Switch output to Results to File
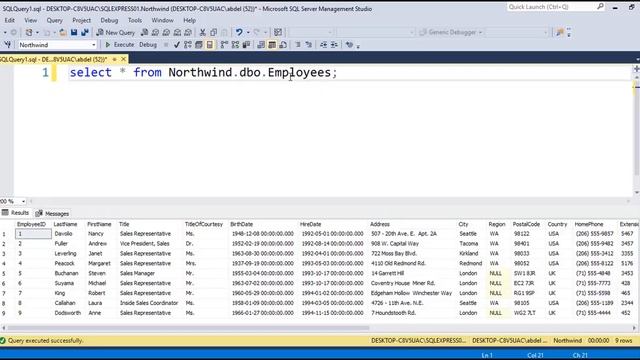The width and height of the screenshot is (640, 360). click(283, 45)
